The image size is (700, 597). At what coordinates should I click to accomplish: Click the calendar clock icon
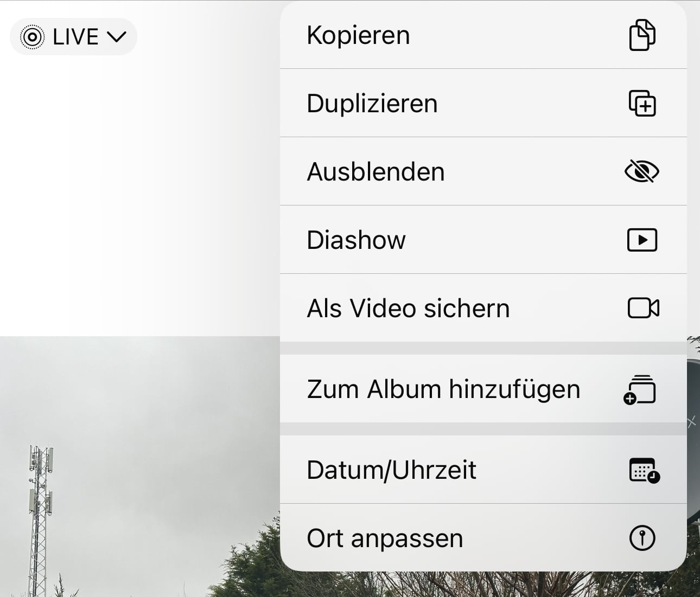(x=644, y=470)
